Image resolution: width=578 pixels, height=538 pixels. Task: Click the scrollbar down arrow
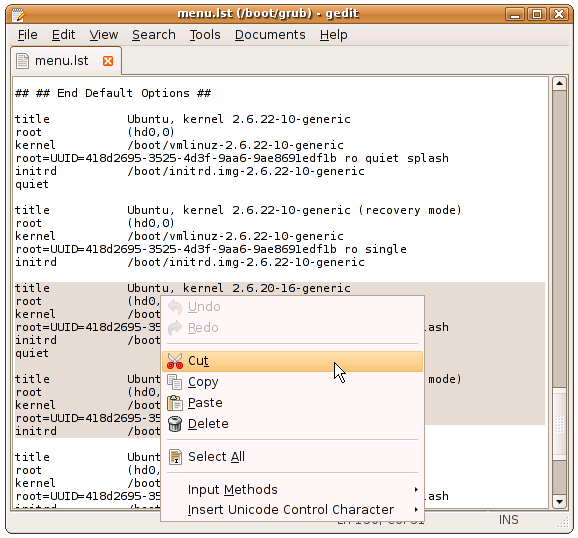coord(559,501)
